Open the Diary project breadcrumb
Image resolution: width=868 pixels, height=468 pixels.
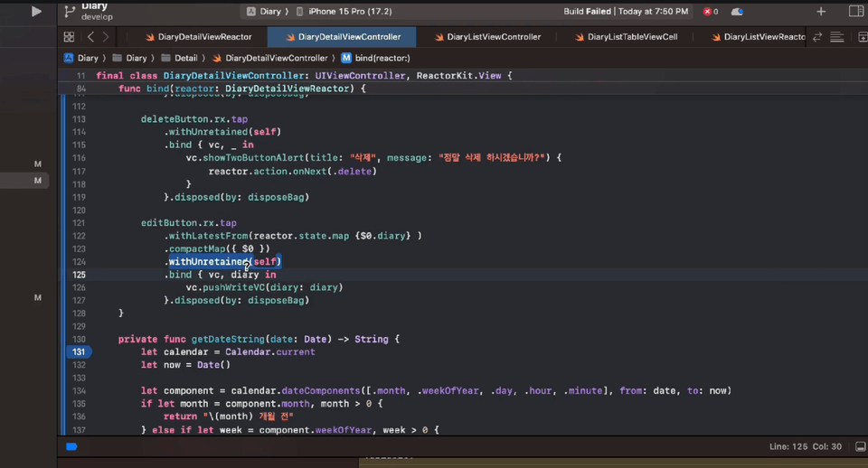(80, 58)
